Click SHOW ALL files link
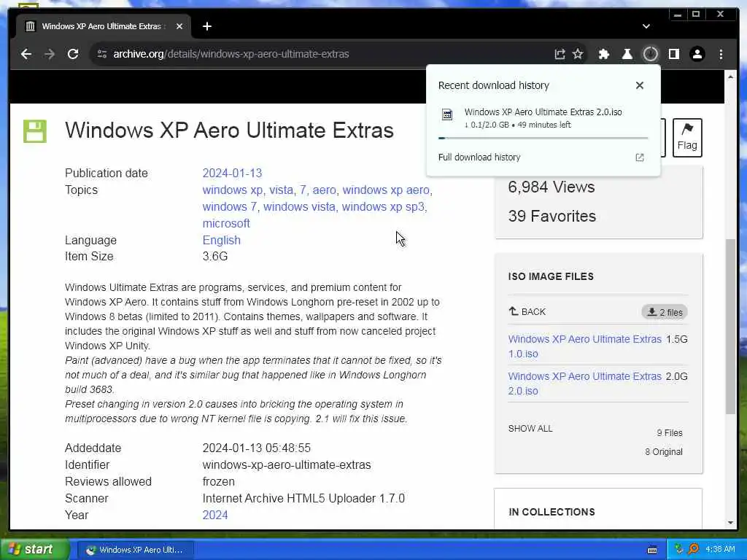The width and height of the screenshot is (747, 560). pos(530,429)
